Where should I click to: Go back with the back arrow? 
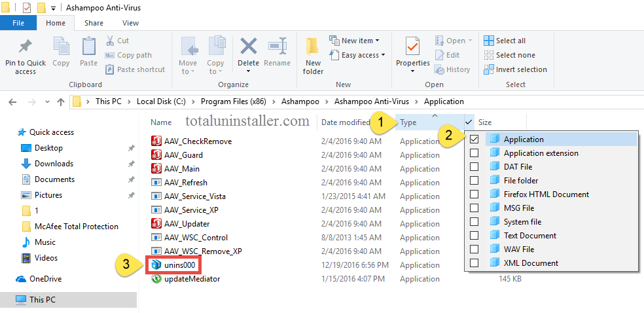(x=12, y=102)
